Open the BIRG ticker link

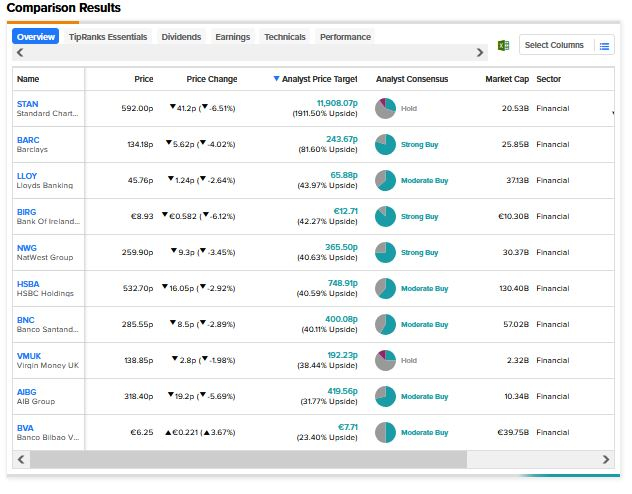pos(27,212)
